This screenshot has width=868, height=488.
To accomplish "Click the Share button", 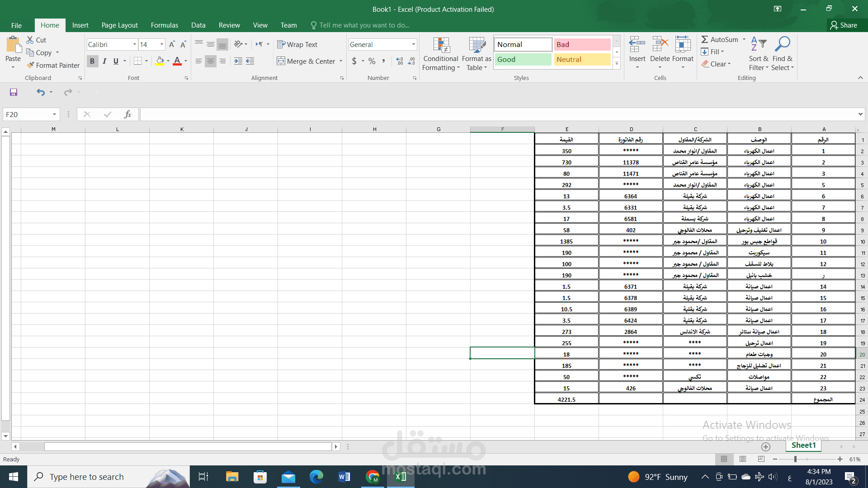I will tap(844, 25).
